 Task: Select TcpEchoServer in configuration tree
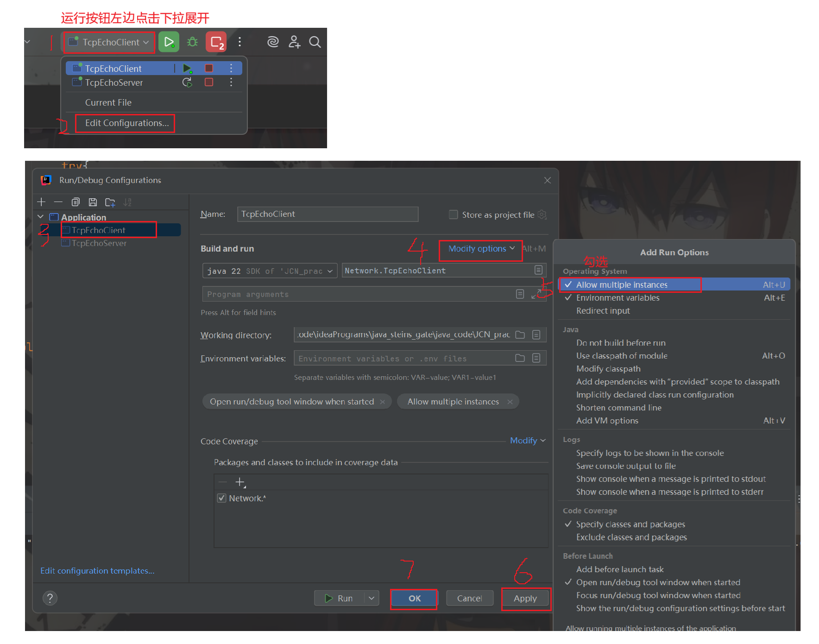[x=99, y=243]
